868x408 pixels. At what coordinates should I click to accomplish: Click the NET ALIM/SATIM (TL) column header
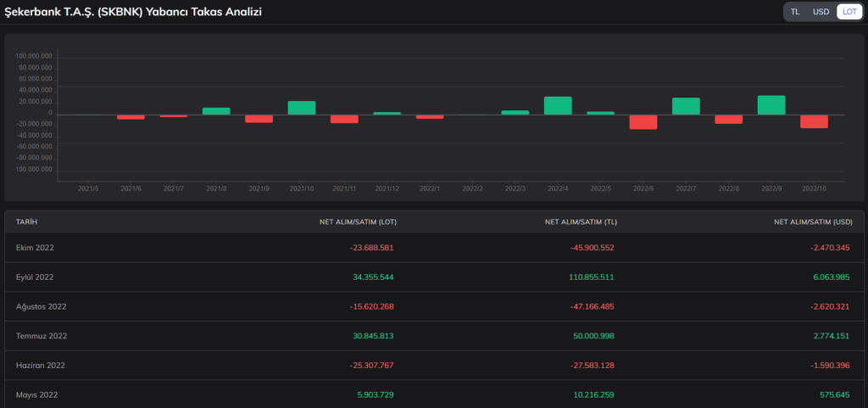click(x=581, y=222)
